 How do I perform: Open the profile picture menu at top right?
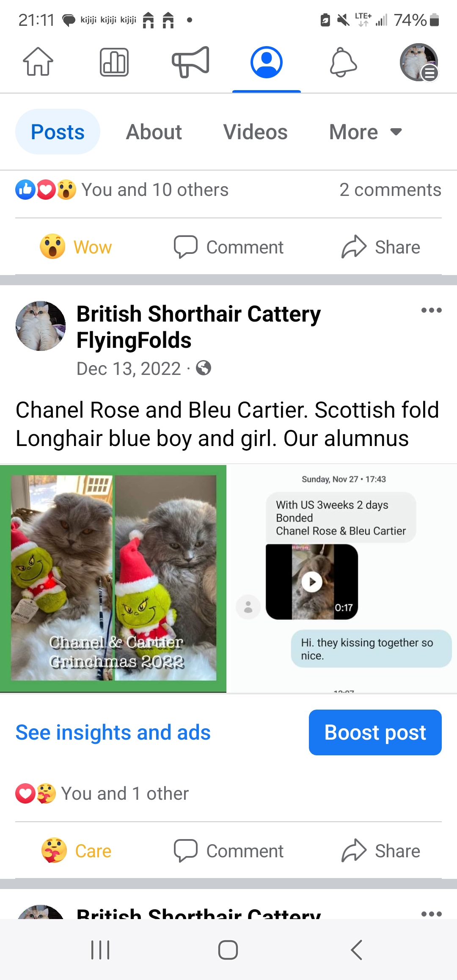[419, 62]
